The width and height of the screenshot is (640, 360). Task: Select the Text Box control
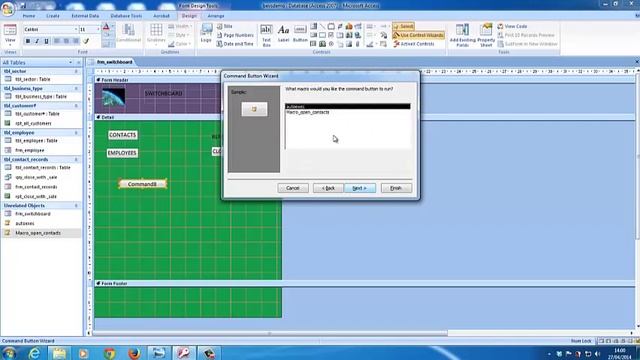(266, 35)
